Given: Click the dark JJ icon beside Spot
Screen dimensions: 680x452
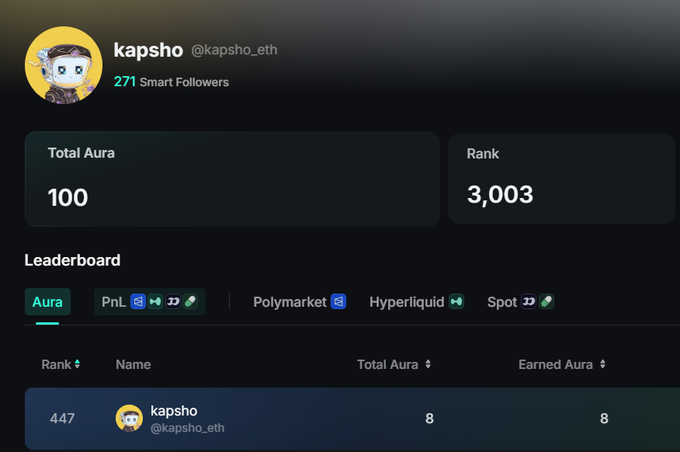Looking at the screenshot, I should pos(529,301).
